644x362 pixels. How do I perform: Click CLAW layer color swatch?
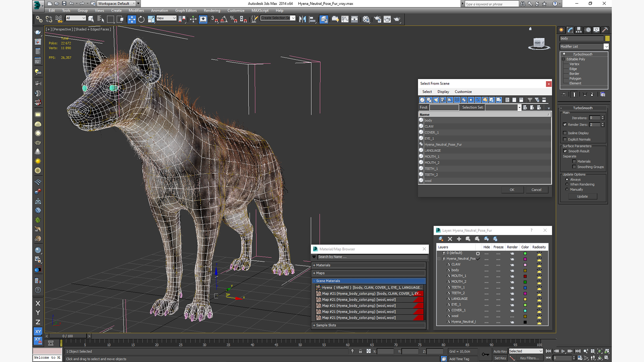click(525, 264)
